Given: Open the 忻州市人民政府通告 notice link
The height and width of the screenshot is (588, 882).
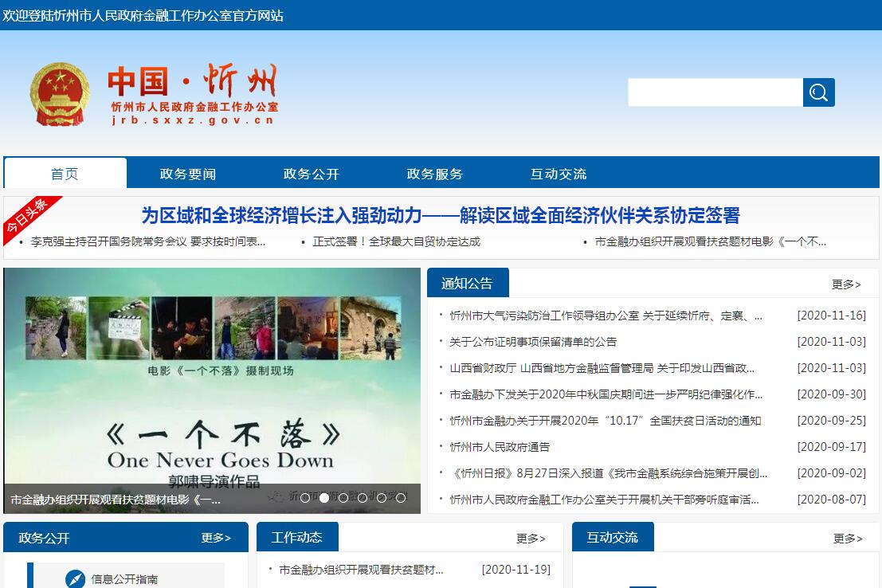Looking at the screenshot, I should [x=500, y=447].
